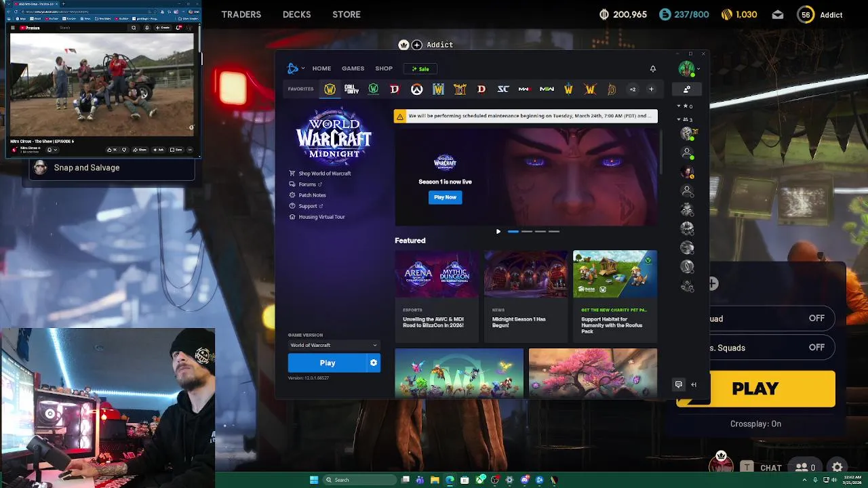Image resolution: width=868 pixels, height=488 pixels.
Task: Open File Explorer from the taskbar
Action: (x=435, y=480)
